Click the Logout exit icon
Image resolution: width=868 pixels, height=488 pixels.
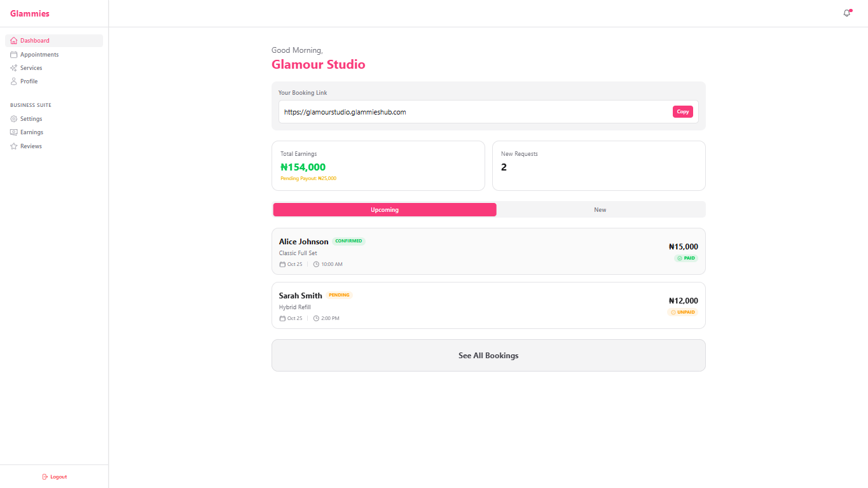click(x=45, y=477)
